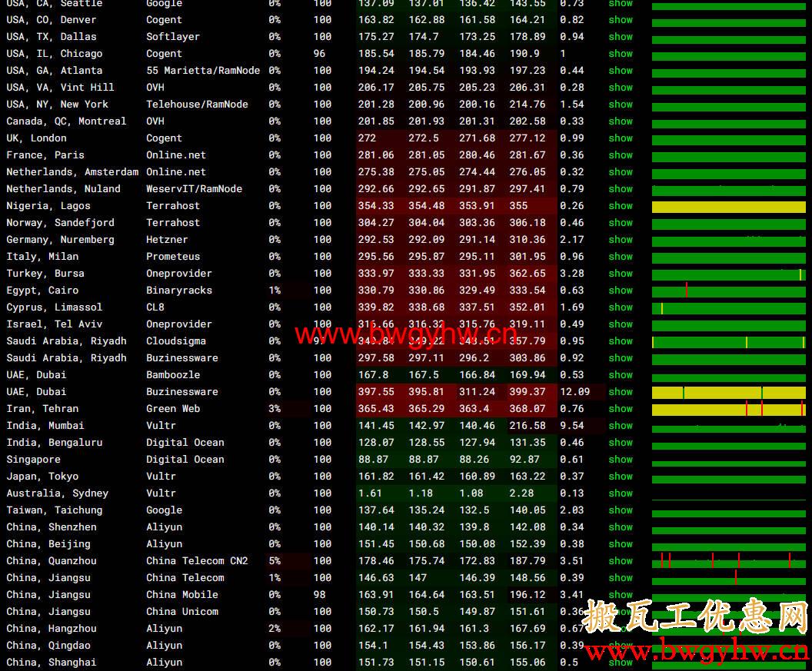
Task: Select 'China Telecom CN2' provider text
Action: pyautogui.click(x=197, y=561)
